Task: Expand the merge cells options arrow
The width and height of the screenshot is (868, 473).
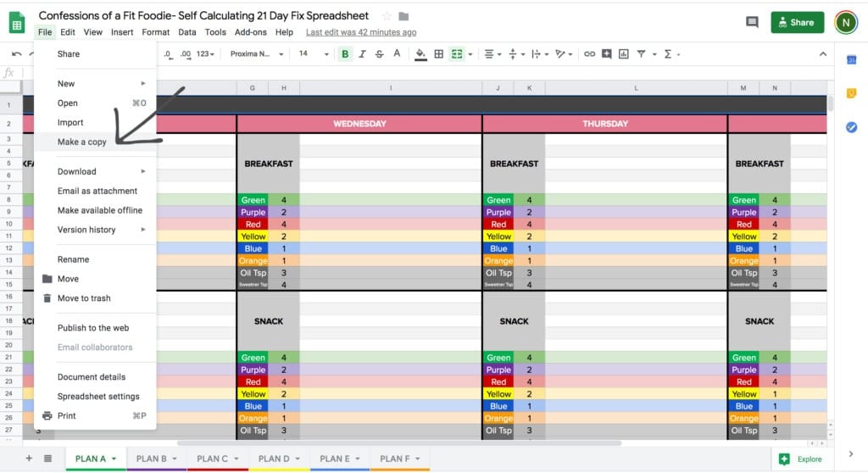Action: (x=470, y=54)
